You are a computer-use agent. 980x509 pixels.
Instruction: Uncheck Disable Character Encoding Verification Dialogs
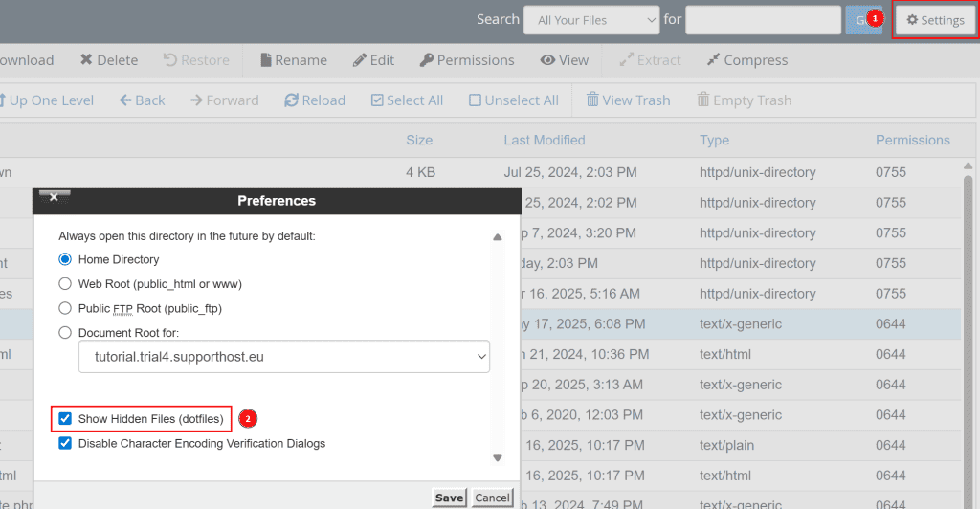65,444
